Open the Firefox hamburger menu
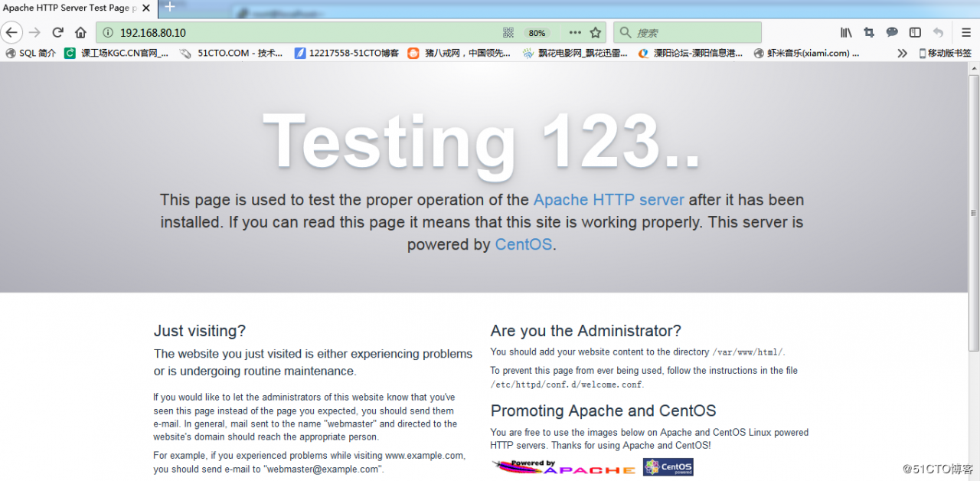 click(966, 32)
